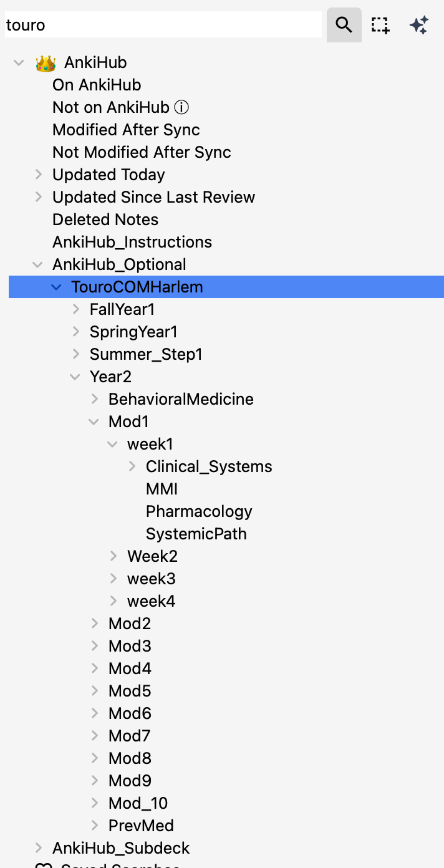
Task: Open AnkiHub_Instructions entry
Action: pos(132,242)
